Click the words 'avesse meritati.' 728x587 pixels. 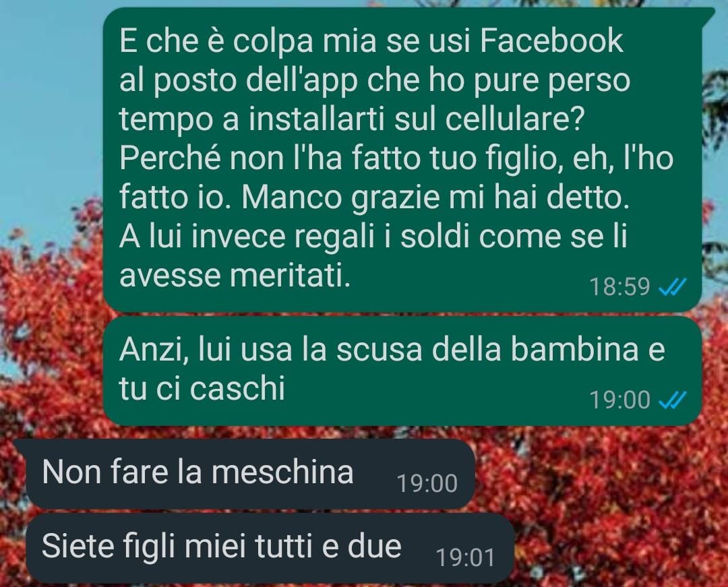pos(235,276)
